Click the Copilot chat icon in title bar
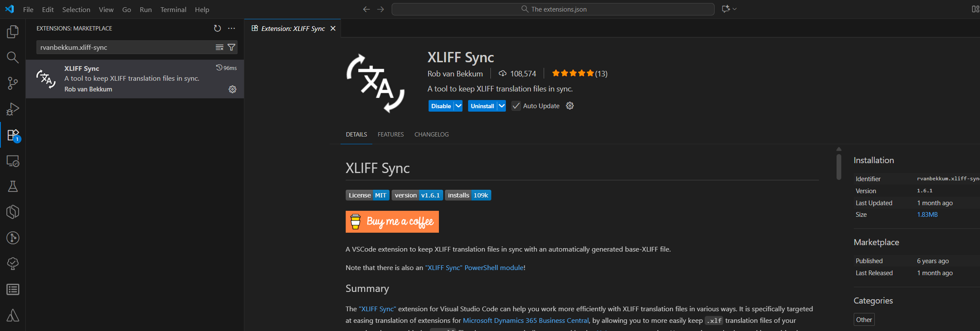 726,9
